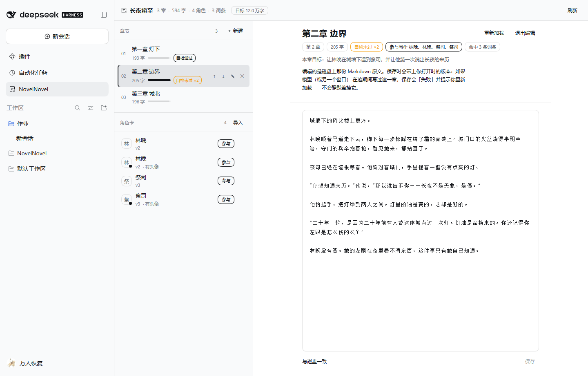The height and width of the screenshot is (376, 588).
Task: Move chapter 02 up with the arrow
Action: (x=214, y=76)
